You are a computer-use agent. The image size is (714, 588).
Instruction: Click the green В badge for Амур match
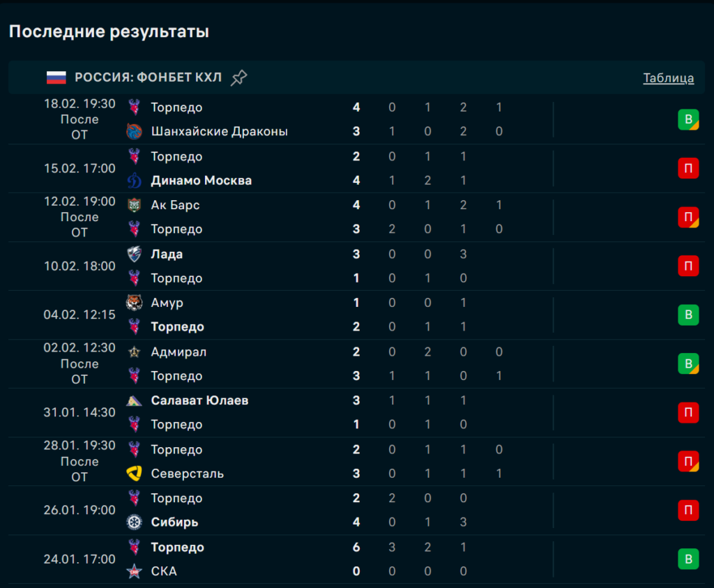(x=688, y=315)
